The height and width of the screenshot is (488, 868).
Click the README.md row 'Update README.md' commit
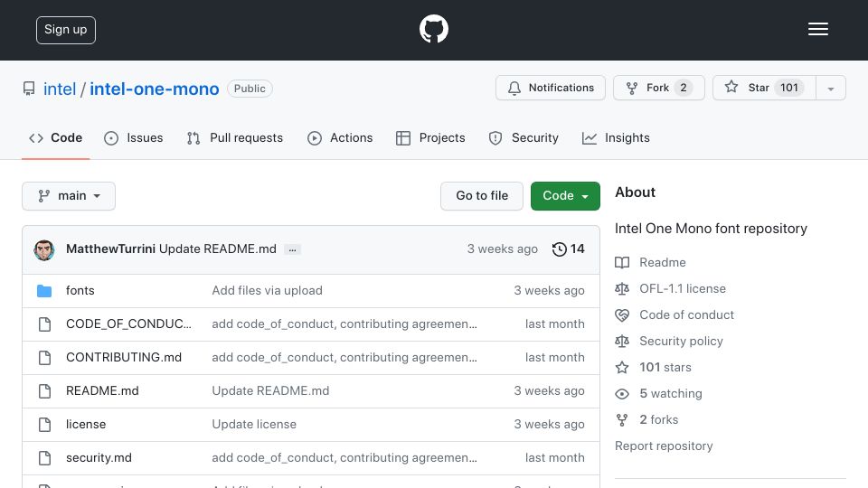click(270, 390)
